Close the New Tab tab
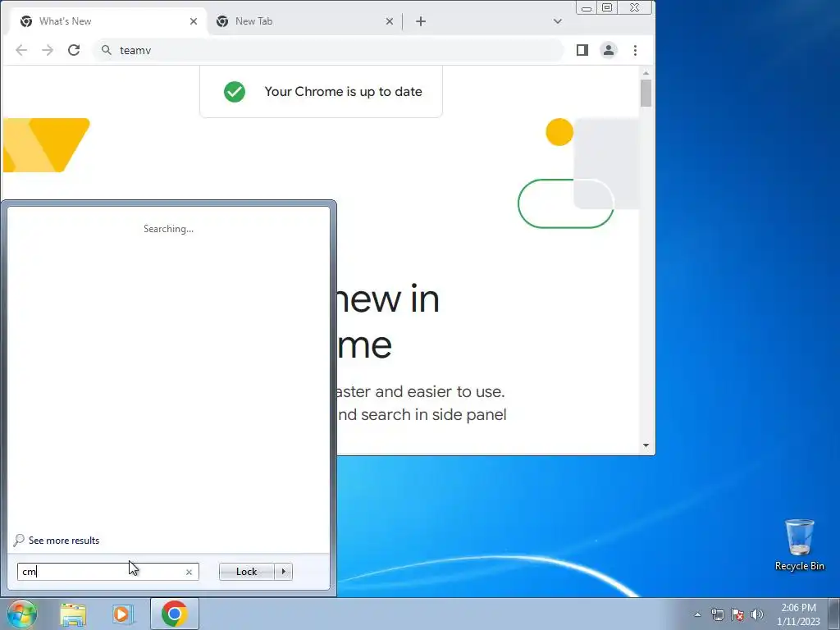Viewport: 840px width, 630px height. coord(390,21)
